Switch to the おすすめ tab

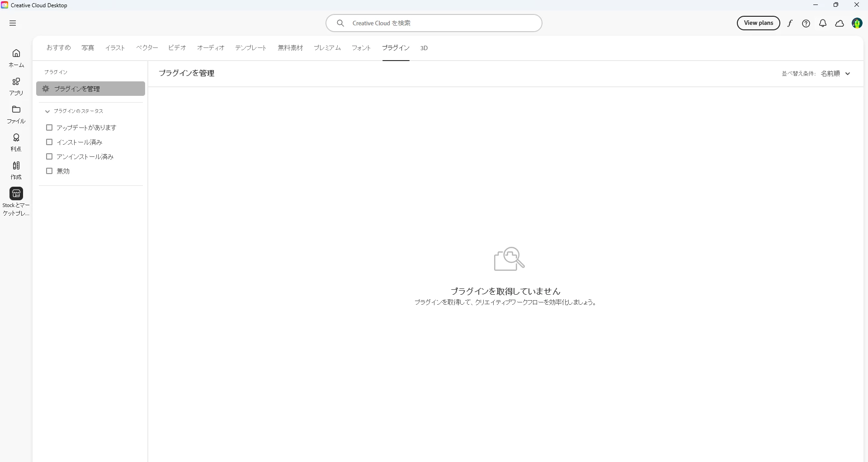click(x=59, y=47)
